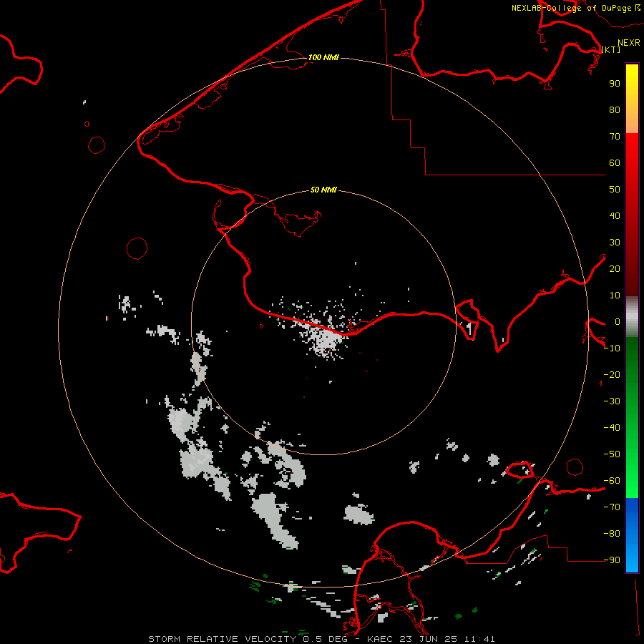Pick the green segment of the velocity color bar
Viewport: 644px width, 644px height.
coord(632,418)
